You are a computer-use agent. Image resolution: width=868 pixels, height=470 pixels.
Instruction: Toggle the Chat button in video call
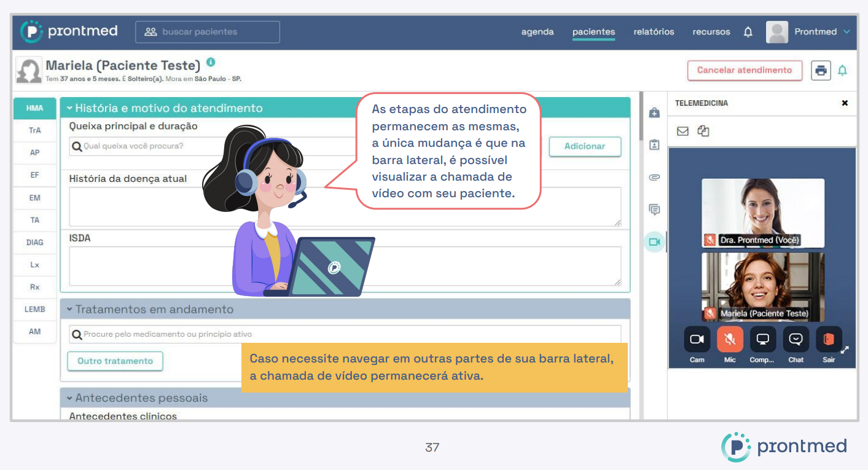[x=796, y=339]
